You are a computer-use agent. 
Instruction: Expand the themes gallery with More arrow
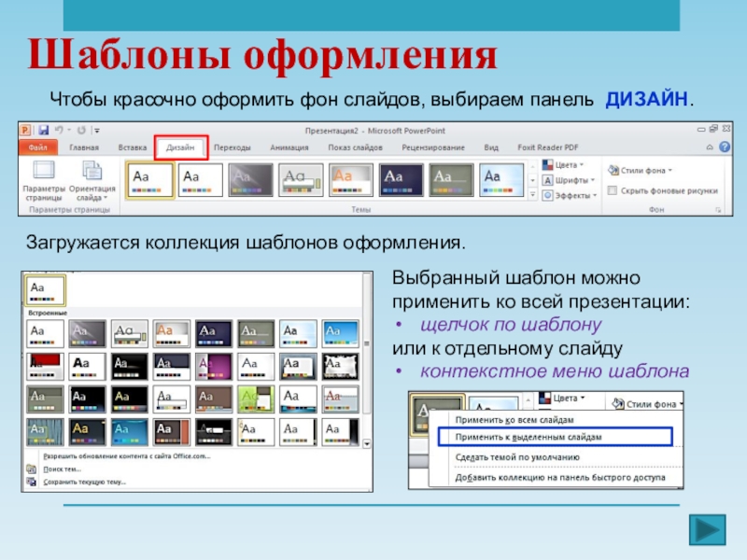tap(532, 195)
